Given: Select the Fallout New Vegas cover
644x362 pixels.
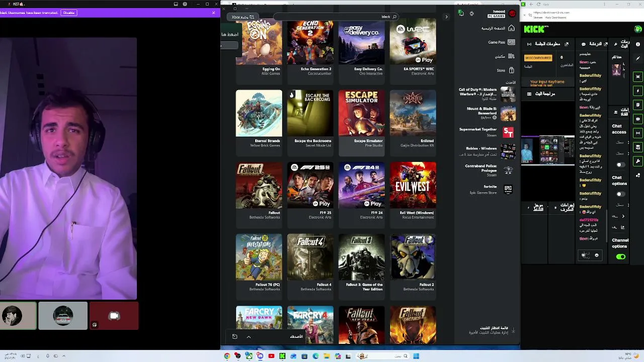Looking at the screenshot, I should click(362, 325).
